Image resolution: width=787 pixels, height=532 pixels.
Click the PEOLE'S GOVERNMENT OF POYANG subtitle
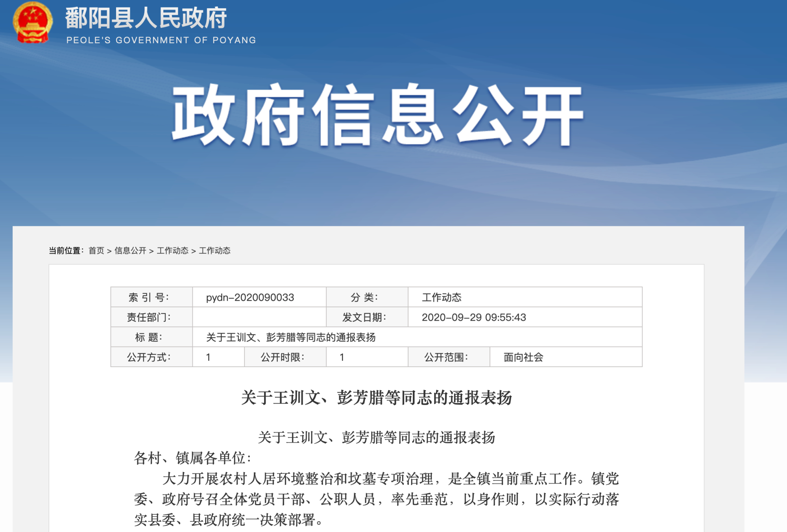click(x=161, y=40)
